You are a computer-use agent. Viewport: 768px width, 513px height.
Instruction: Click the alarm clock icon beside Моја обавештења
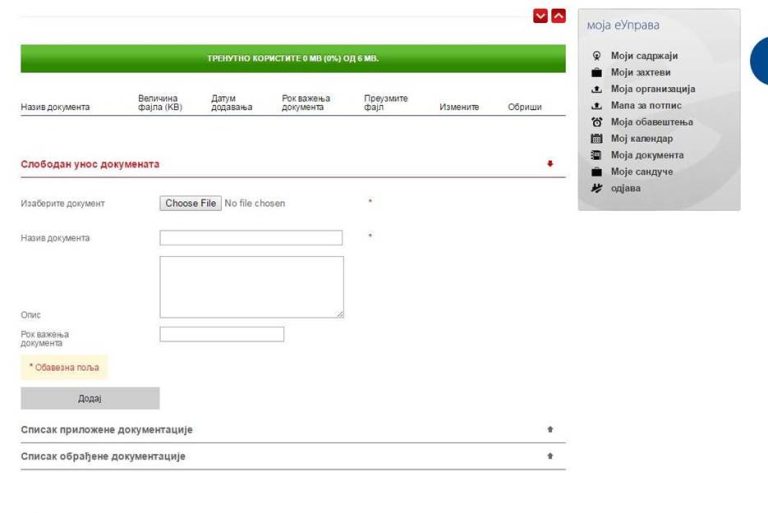click(x=596, y=122)
